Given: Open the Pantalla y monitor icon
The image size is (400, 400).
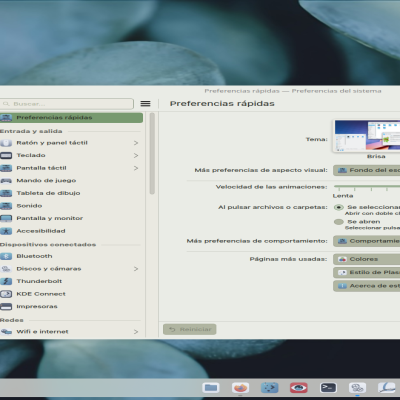Looking at the screenshot, I should 6,218.
